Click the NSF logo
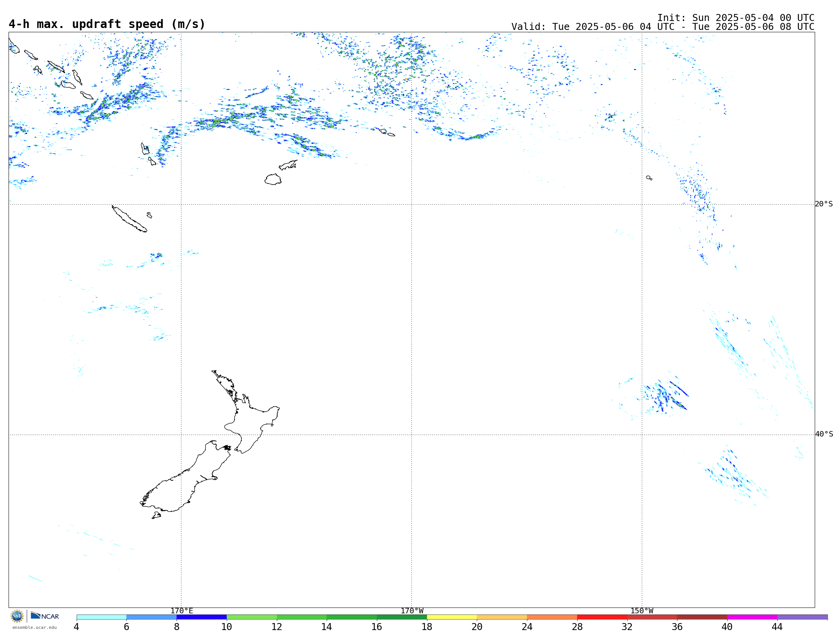The image size is (840, 632). (x=17, y=616)
